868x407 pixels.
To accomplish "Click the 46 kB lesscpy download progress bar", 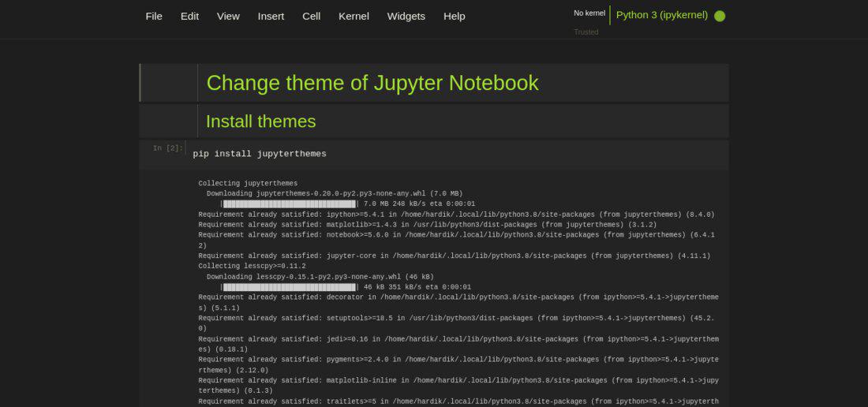I will point(290,287).
